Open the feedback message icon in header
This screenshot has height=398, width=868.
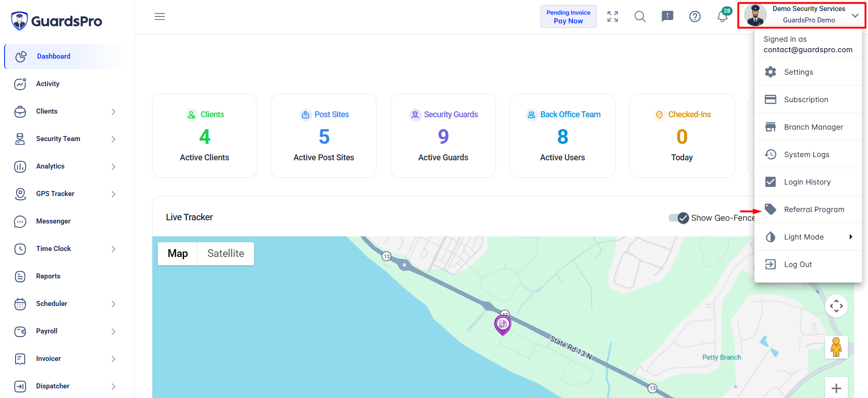pos(668,16)
